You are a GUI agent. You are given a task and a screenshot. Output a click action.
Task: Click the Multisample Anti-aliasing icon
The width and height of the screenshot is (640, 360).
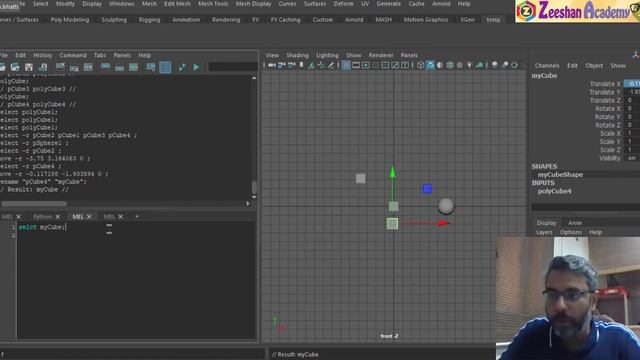coord(514,65)
